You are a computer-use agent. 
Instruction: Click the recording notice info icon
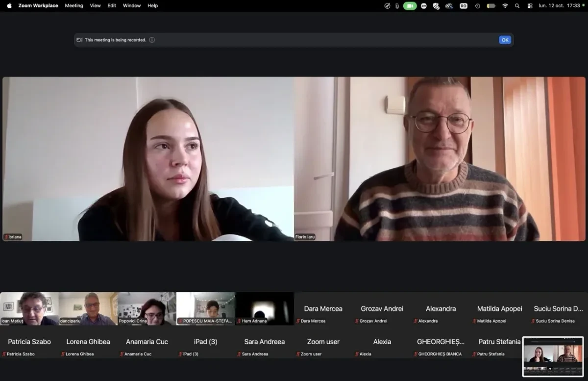point(152,40)
